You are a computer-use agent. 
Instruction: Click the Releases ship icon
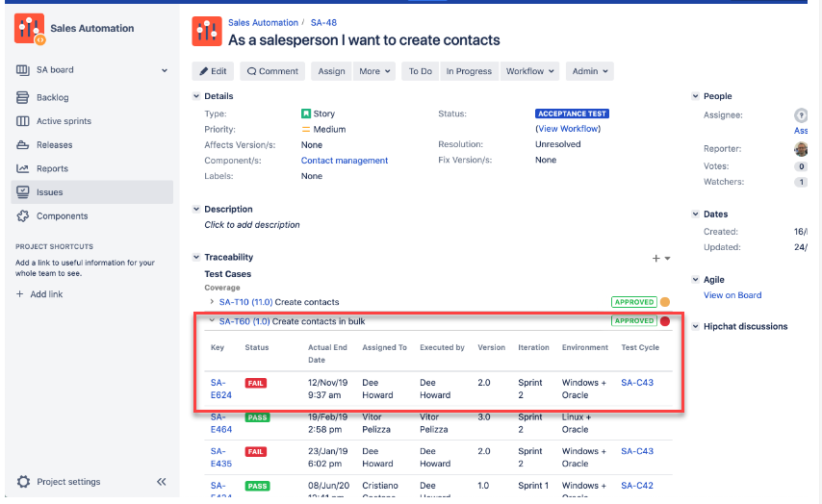(x=23, y=145)
